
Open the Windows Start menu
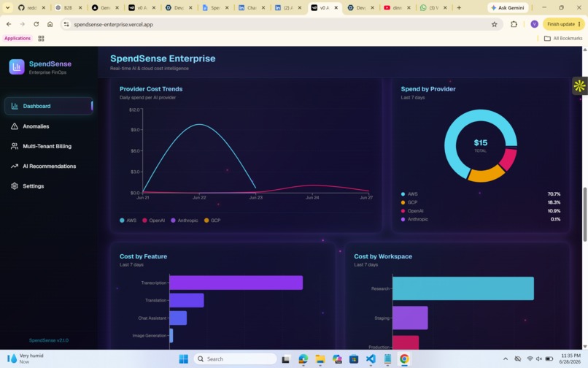[184, 359]
